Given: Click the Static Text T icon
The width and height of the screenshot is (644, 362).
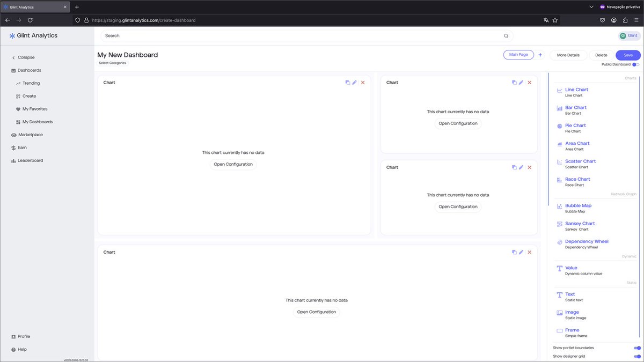Looking at the screenshot, I should tap(560, 295).
